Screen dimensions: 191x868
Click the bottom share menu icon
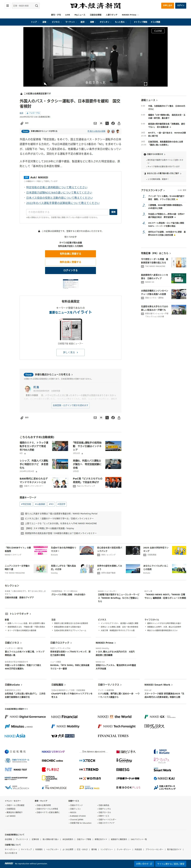pyautogui.click(x=119, y=417)
